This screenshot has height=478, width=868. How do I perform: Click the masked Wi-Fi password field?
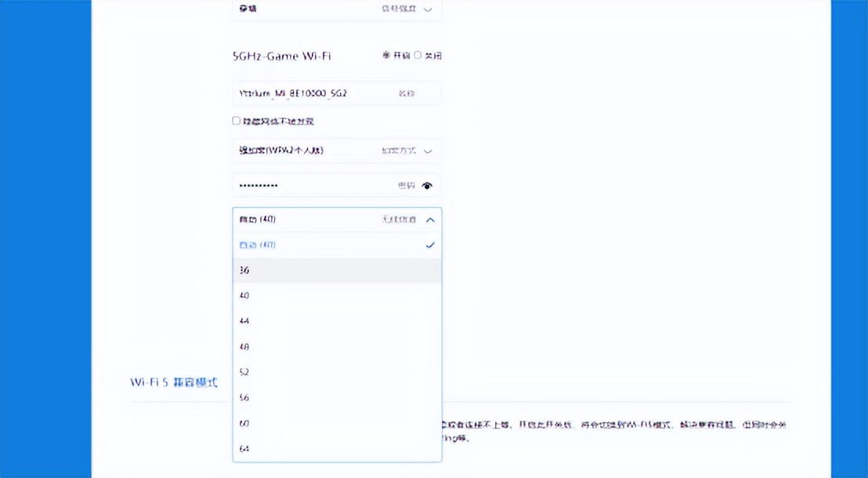click(313, 185)
